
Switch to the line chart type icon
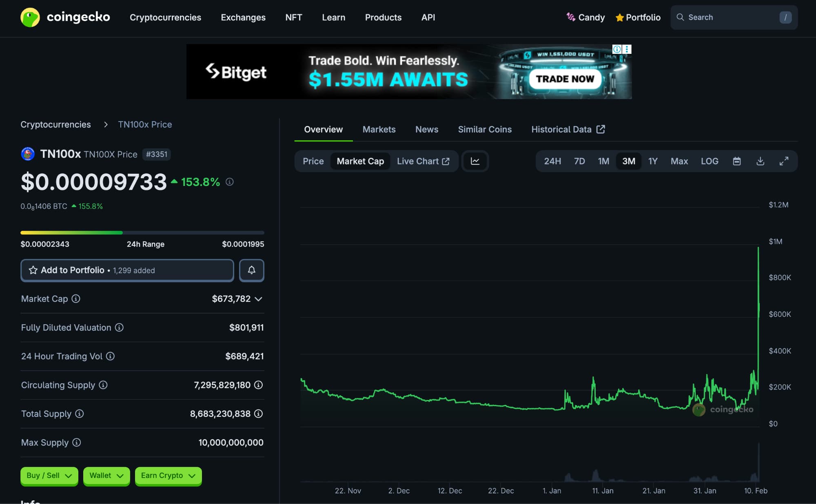coord(475,161)
